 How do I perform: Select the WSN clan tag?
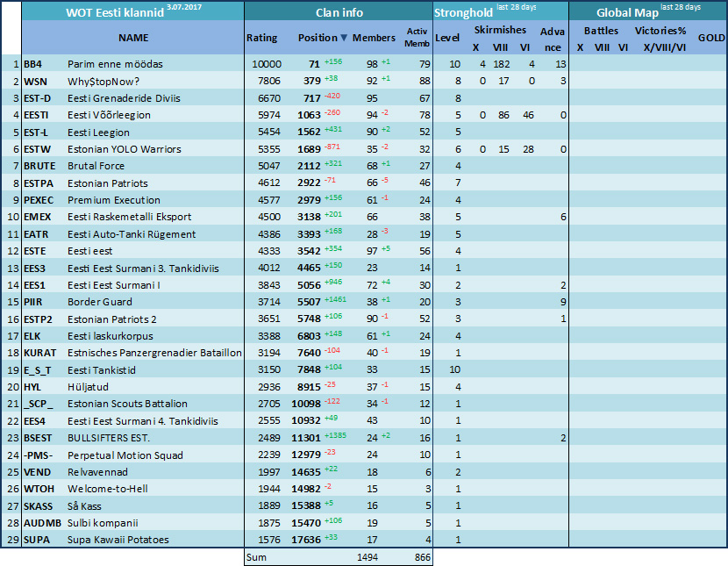point(35,82)
